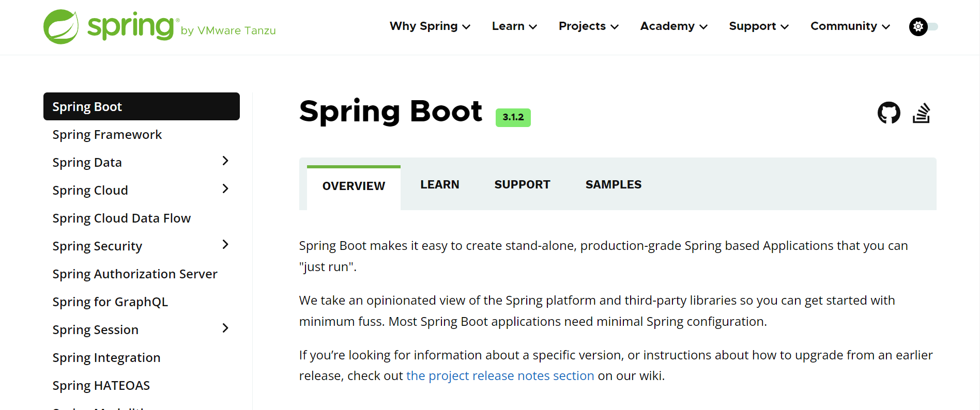This screenshot has width=980, height=410.
Task: Open the Why Spring dropdown menu
Action: coord(430,26)
